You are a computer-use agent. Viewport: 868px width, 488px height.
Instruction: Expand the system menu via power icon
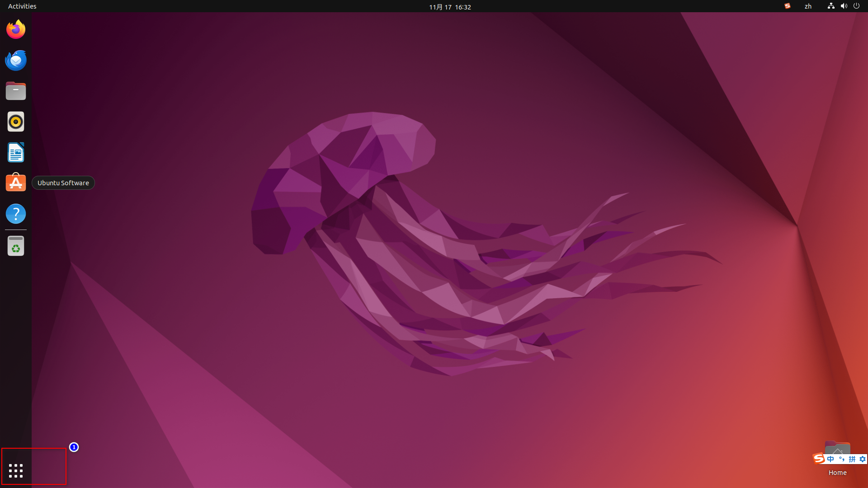856,6
